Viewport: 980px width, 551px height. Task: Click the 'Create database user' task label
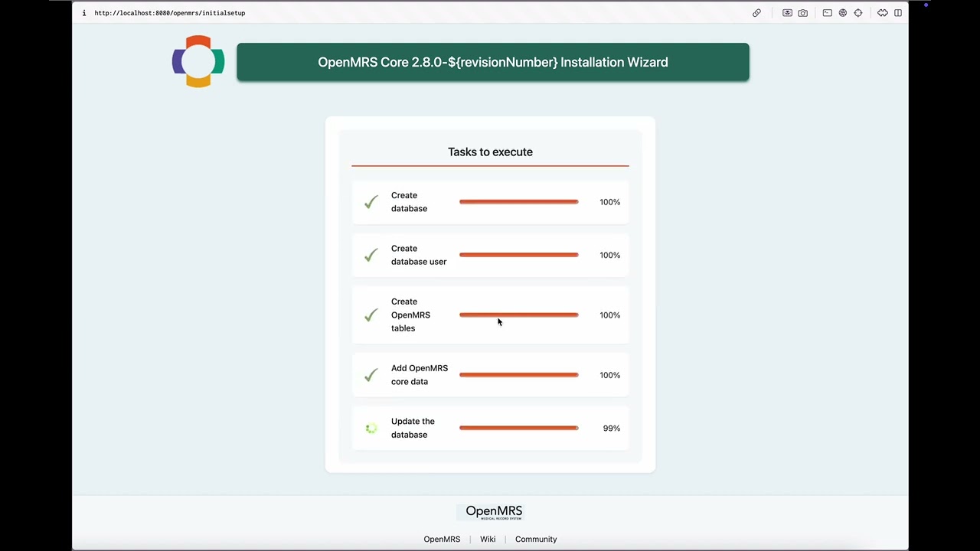419,255
